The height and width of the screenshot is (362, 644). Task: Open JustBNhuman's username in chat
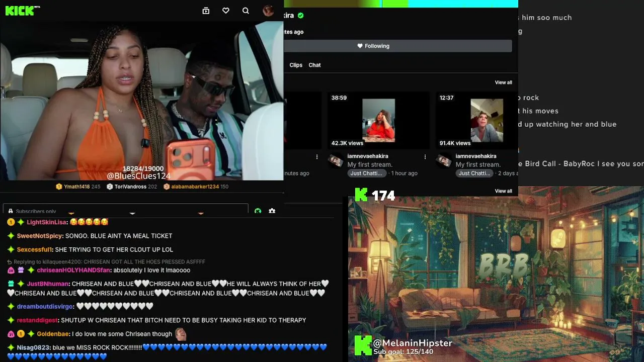click(x=48, y=284)
